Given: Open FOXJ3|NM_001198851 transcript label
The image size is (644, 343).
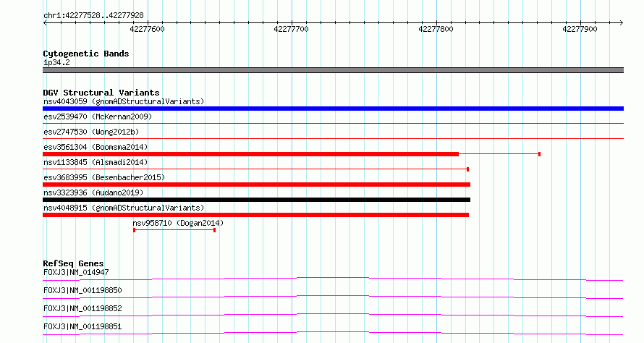Looking at the screenshot, I should [x=82, y=326].
